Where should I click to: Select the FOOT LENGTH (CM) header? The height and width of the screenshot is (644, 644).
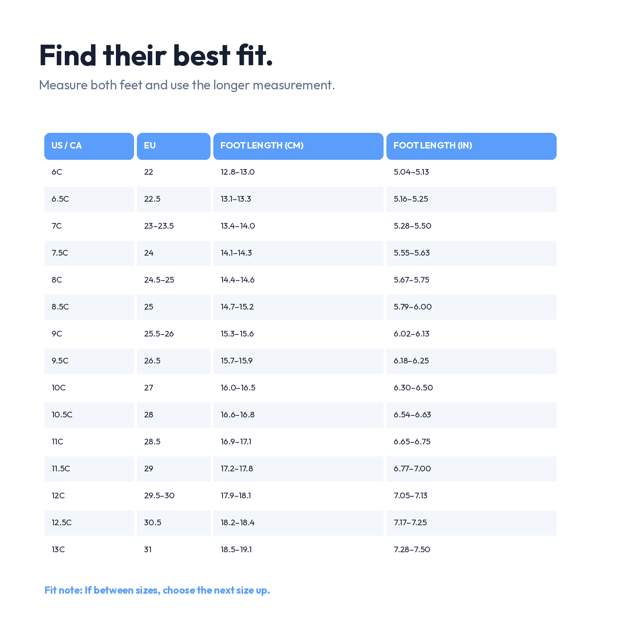tap(298, 146)
